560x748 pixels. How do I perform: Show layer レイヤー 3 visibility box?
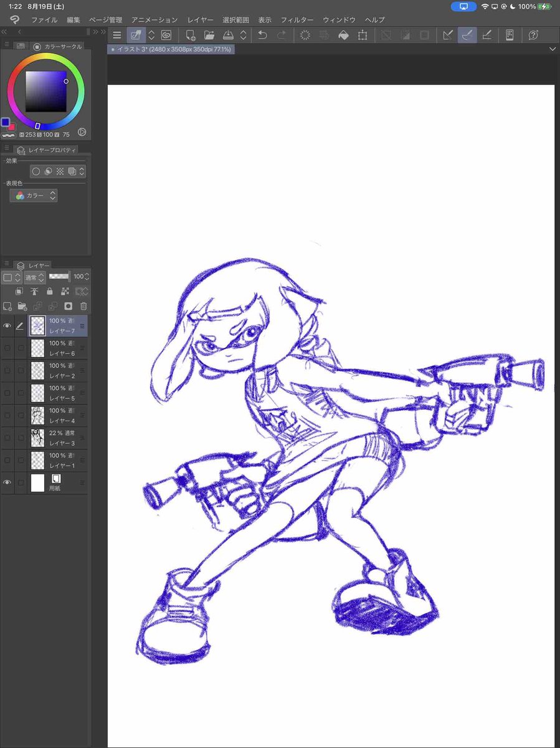(x=7, y=438)
